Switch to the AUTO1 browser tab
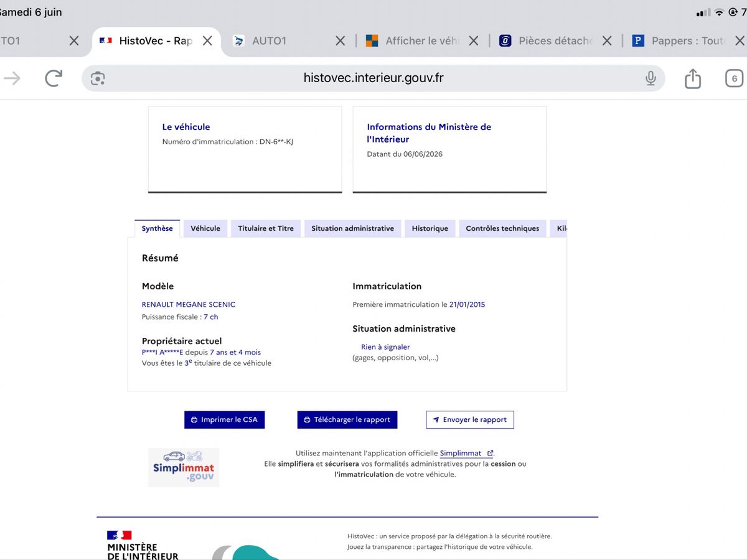 pyautogui.click(x=269, y=40)
